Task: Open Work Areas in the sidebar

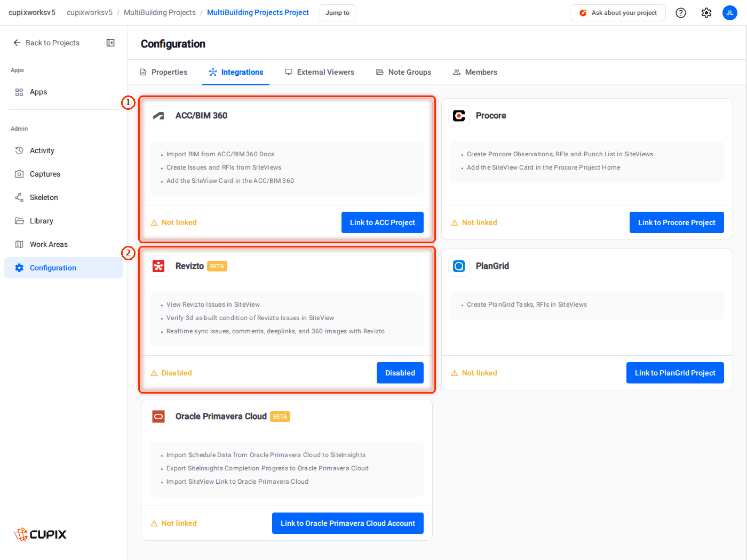Action: (x=63, y=244)
